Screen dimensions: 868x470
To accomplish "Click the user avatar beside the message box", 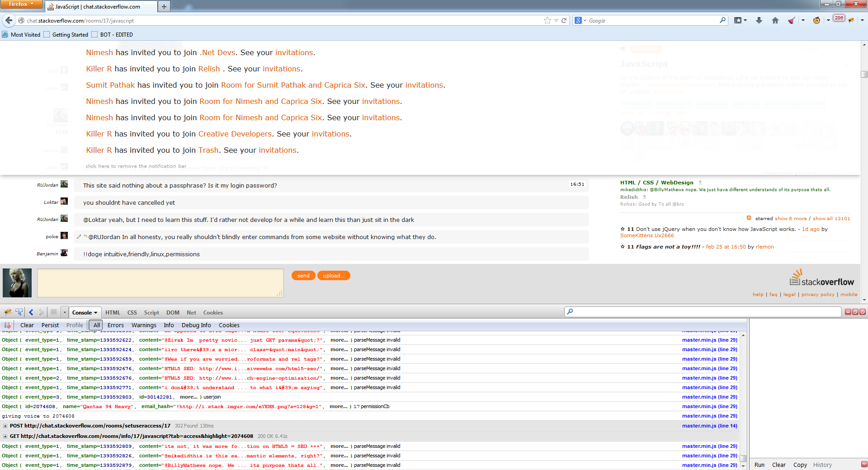I will pyautogui.click(x=17, y=283).
